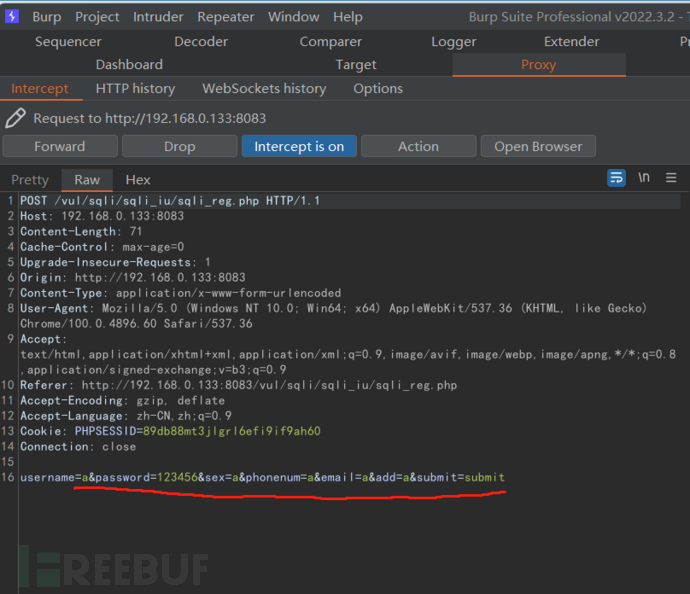Click the submit=submit parameter
This screenshot has height=594, width=690.
pos(461,477)
